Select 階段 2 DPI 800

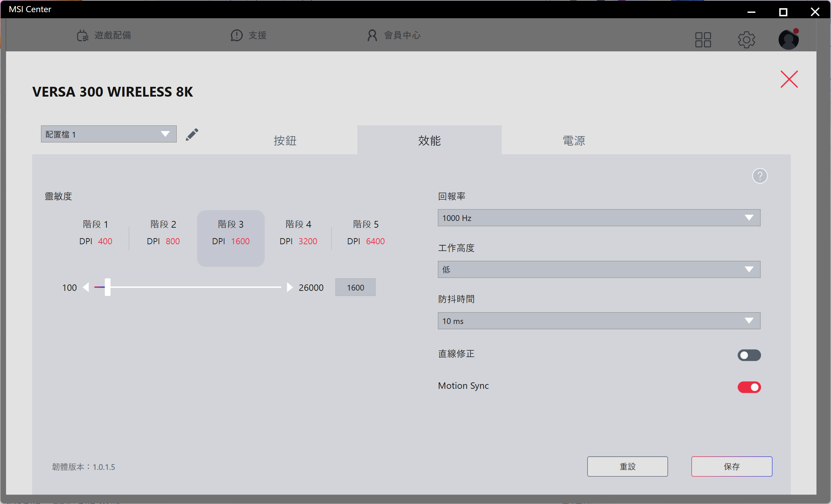163,233
